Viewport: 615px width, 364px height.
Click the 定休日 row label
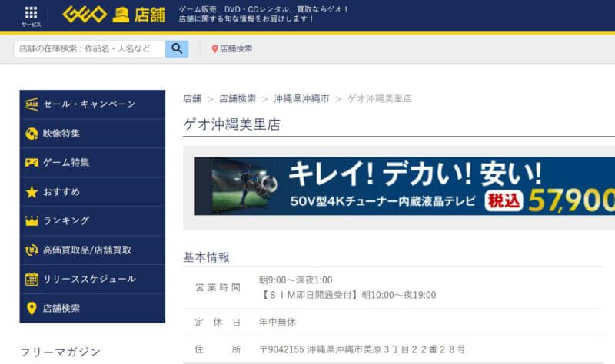218,322
